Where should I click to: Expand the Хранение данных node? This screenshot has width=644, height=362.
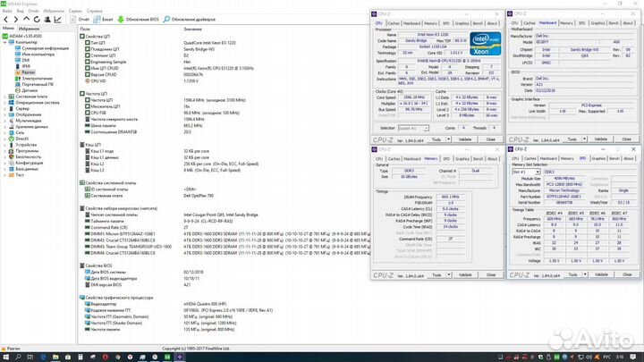pyautogui.click(x=5, y=127)
